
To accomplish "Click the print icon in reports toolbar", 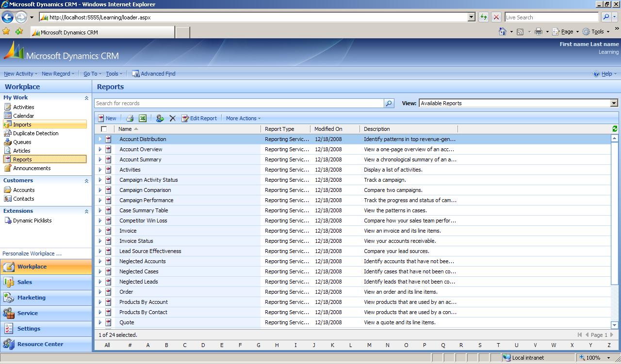I will [130, 118].
